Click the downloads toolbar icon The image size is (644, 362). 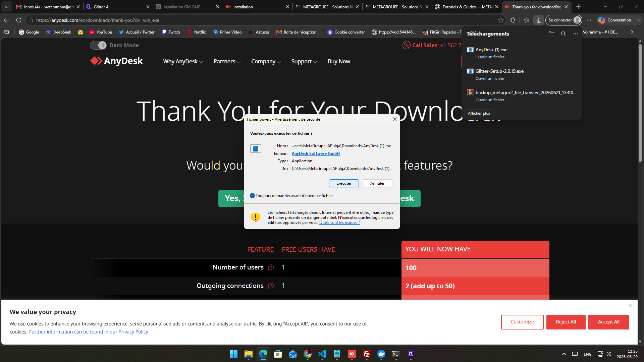point(538,20)
